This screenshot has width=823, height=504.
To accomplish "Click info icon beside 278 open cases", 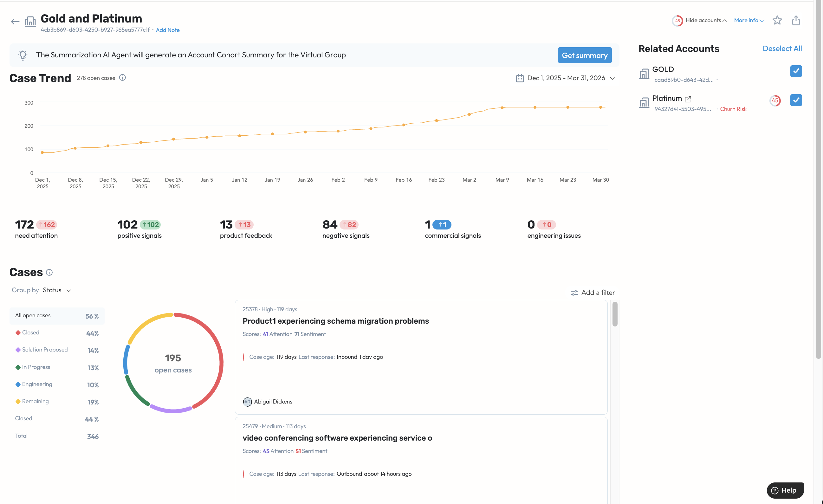I will 123,78.
